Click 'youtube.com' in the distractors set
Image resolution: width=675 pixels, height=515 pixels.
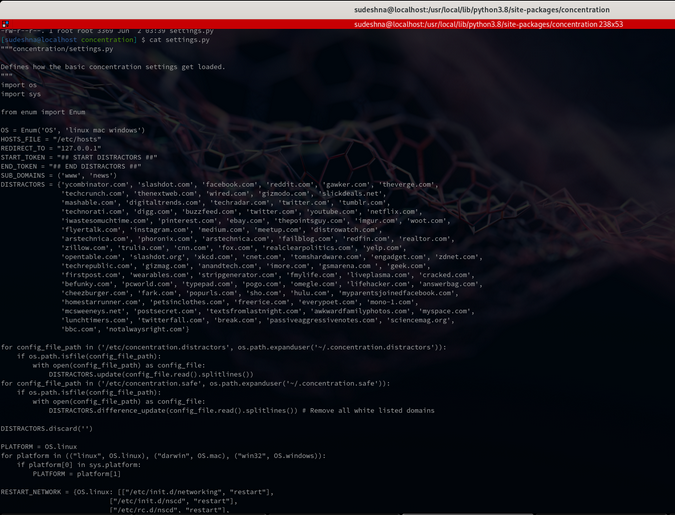(332, 211)
